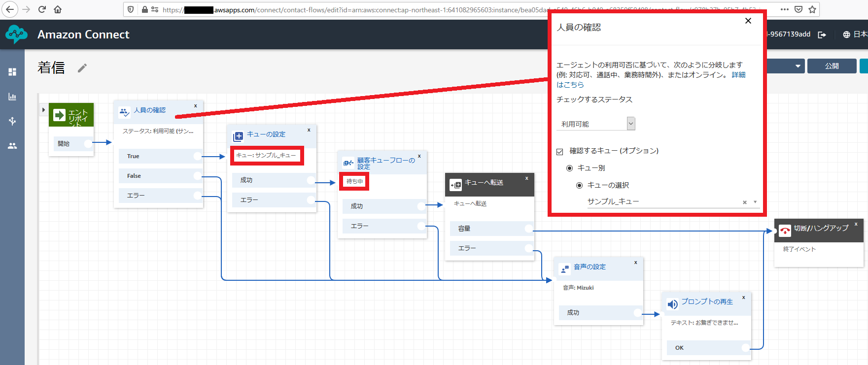Edit the flow name with the pencil icon
The height and width of the screenshot is (365, 868).
pos(82,68)
